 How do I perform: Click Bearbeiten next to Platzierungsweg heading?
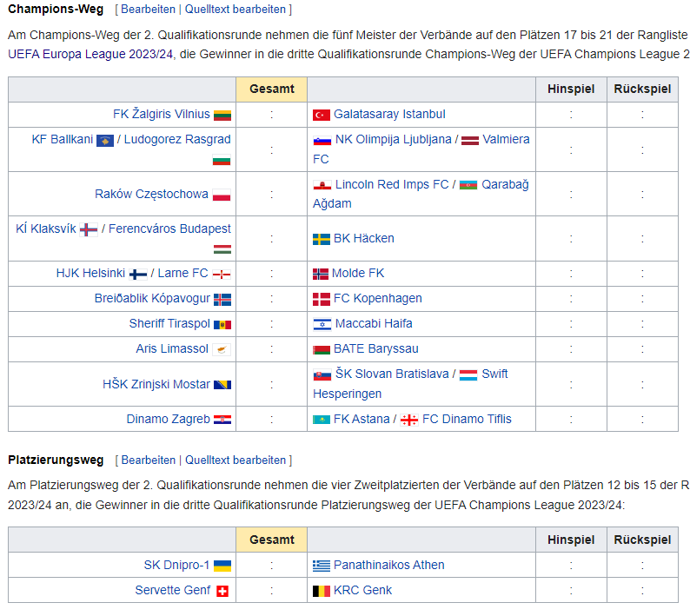[149, 460]
